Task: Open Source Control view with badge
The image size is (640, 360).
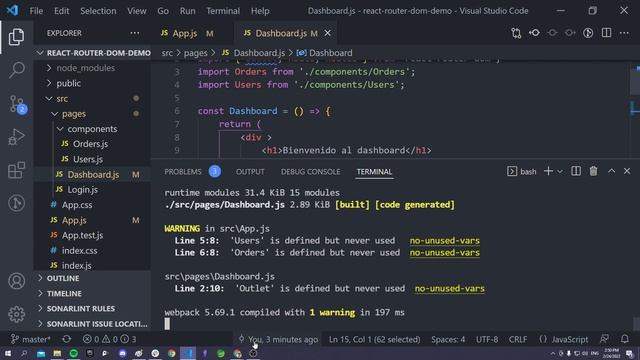Action: point(17,104)
